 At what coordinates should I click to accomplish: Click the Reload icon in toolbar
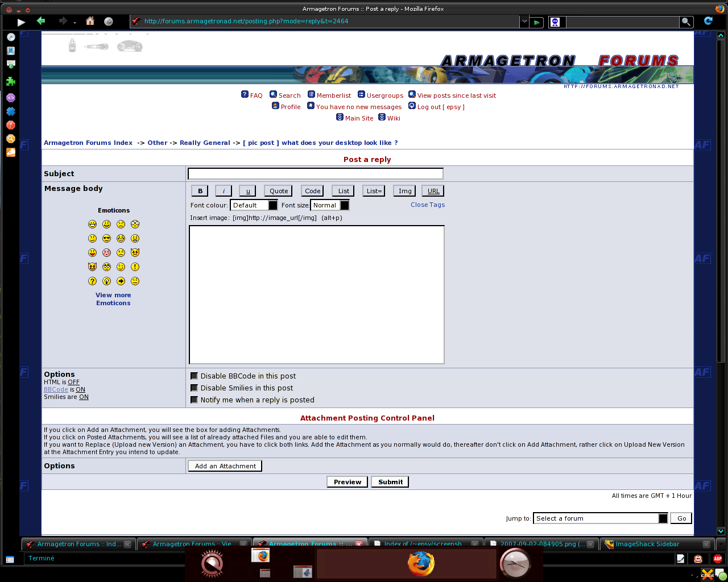point(708,21)
